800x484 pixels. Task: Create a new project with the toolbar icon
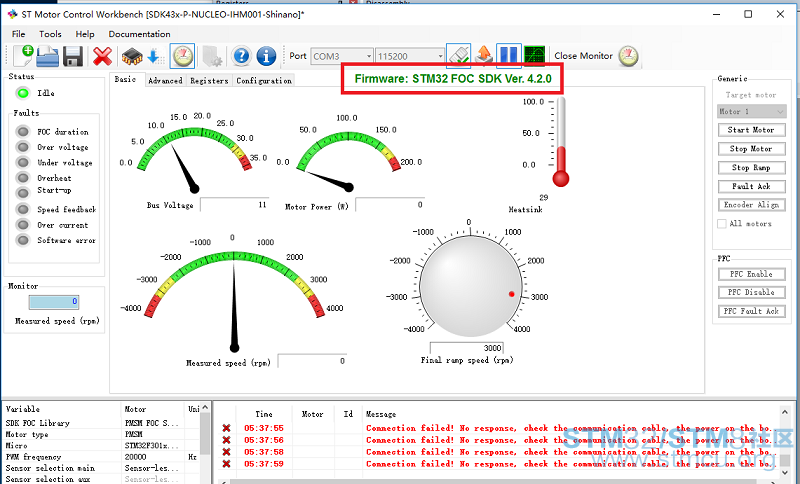point(23,56)
